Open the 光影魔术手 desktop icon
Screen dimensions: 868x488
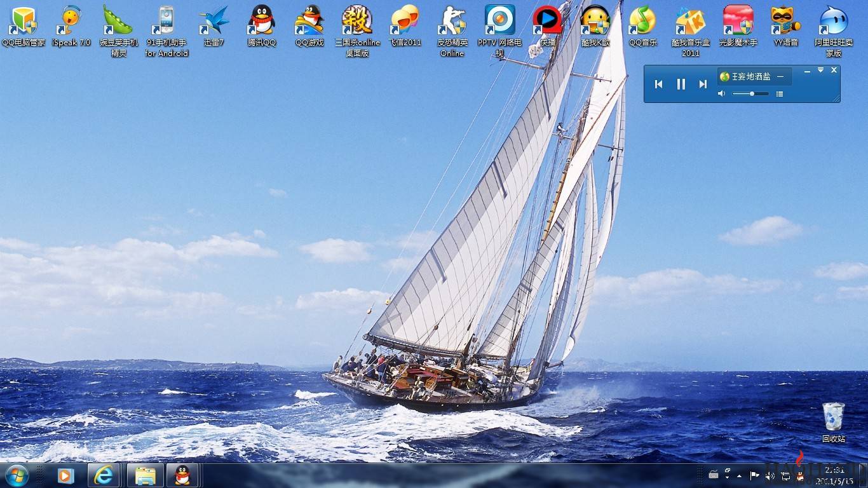tap(738, 27)
